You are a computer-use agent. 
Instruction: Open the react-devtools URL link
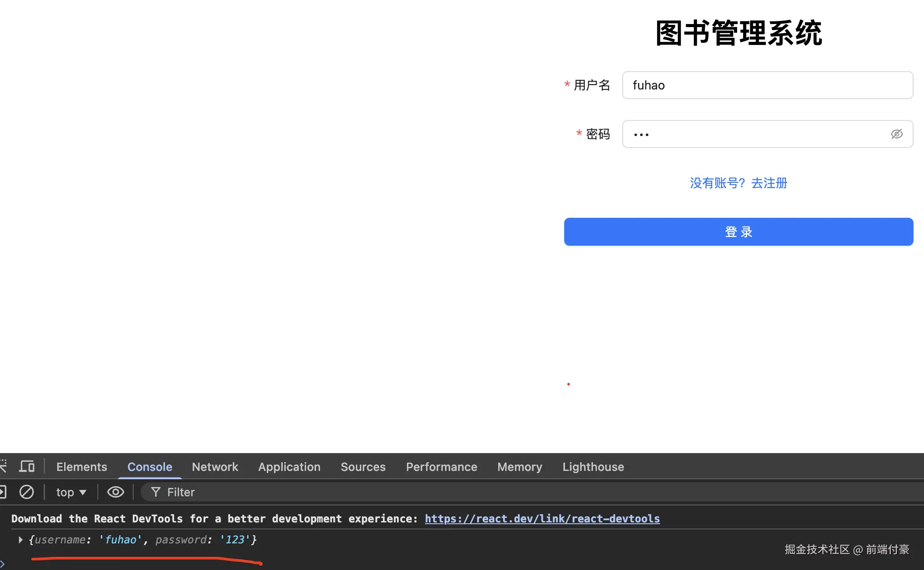point(542,518)
